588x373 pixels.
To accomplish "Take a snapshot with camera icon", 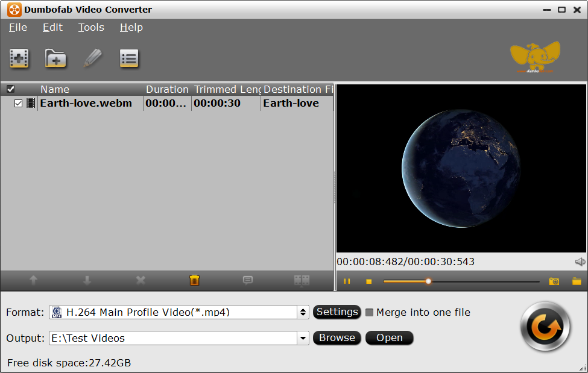I will coord(554,281).
